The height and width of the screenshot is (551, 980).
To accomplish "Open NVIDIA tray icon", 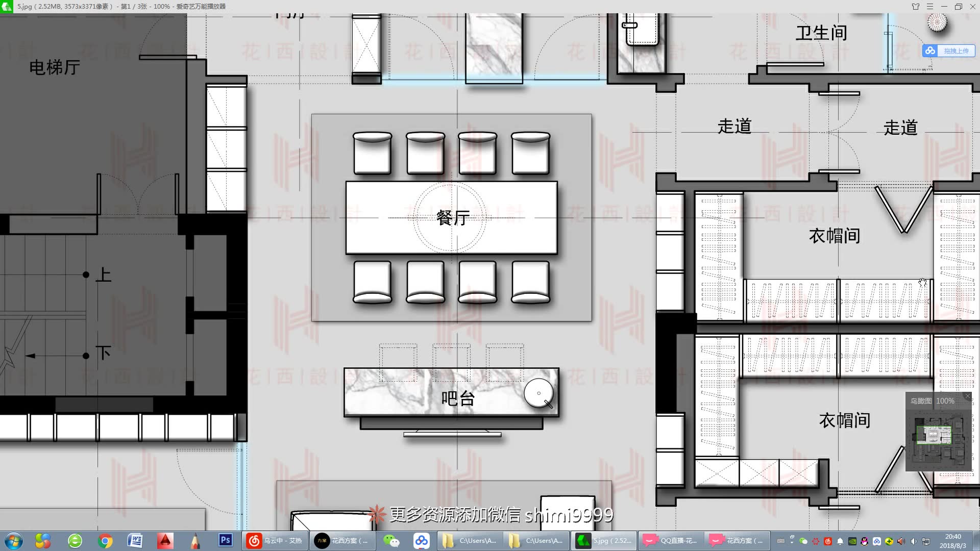I will click(852, 541).
